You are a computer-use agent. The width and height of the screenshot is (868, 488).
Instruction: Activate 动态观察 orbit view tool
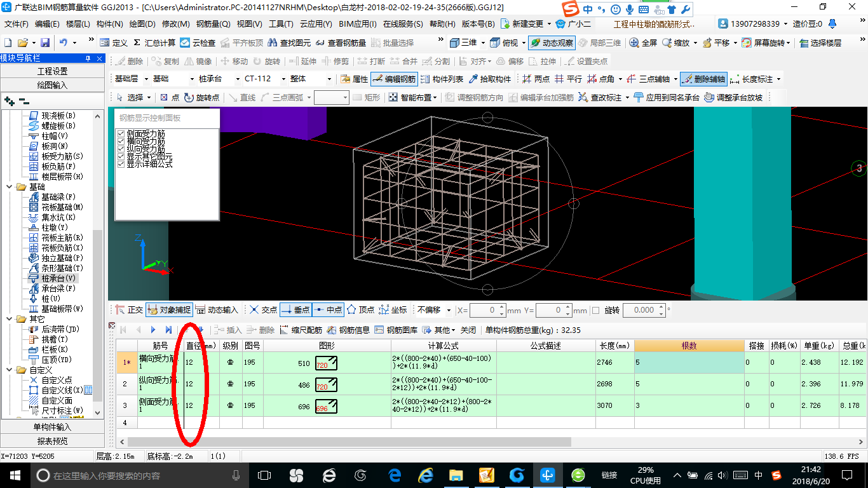[x=551, y=43]
